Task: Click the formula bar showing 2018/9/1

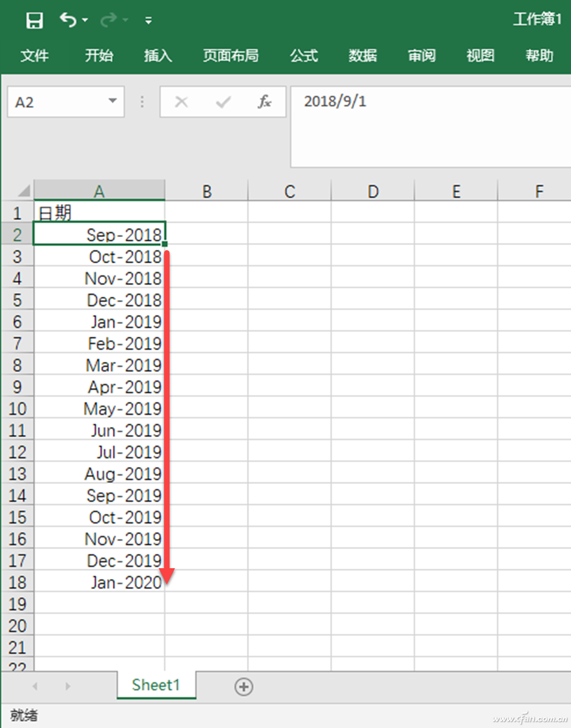Action: point(430,126)
